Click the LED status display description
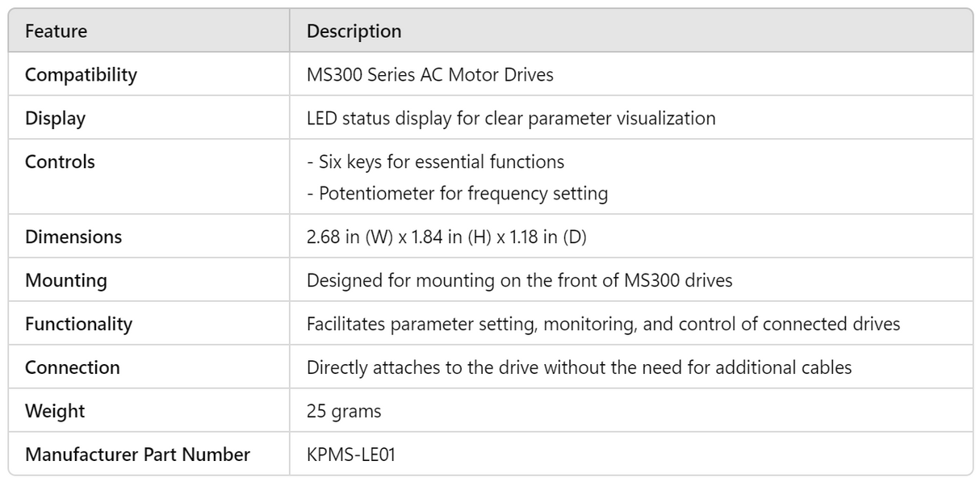The height and width of the screenshot is (482, 980). coord(510,119)
